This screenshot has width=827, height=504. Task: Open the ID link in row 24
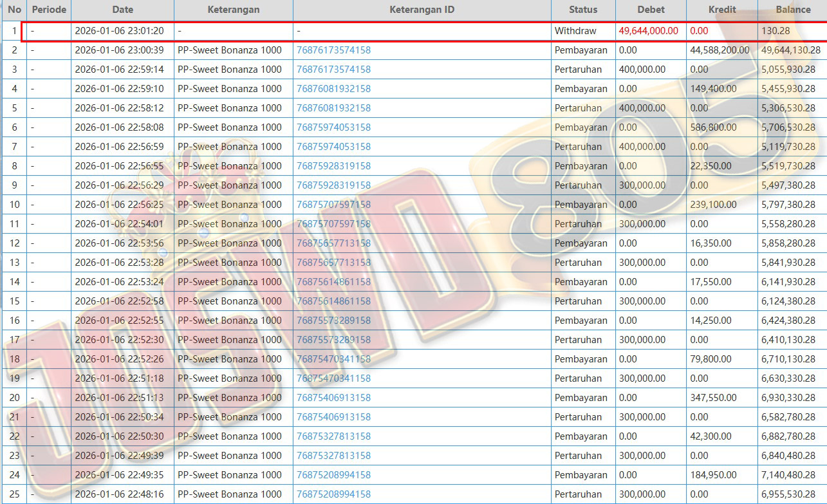click(x=333, y=475)
